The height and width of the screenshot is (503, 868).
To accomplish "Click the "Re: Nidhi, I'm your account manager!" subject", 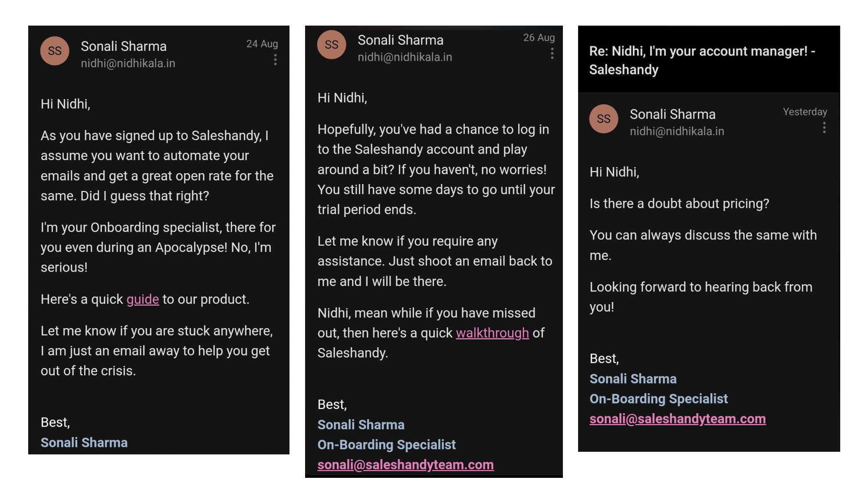I will pos(702,60).
